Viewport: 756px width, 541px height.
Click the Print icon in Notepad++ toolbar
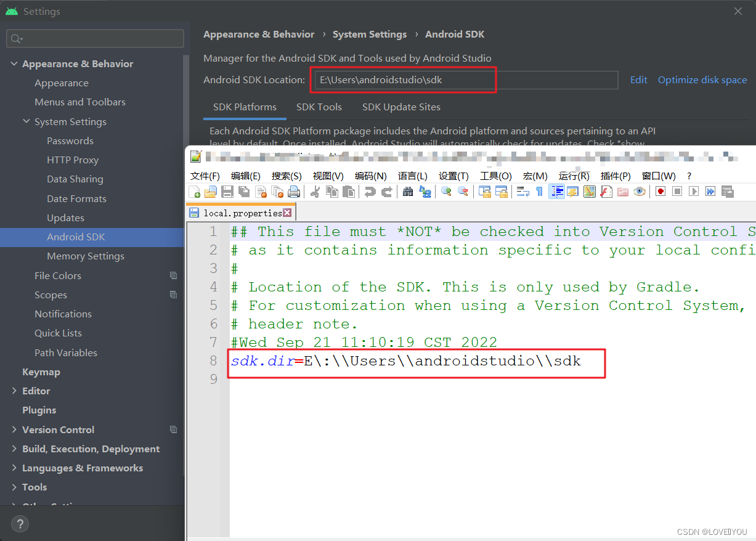click(x=293, y=192)
